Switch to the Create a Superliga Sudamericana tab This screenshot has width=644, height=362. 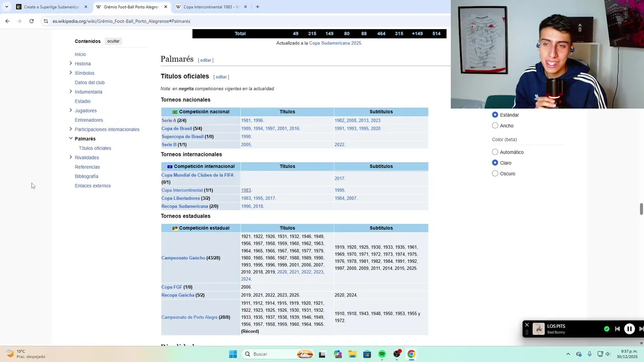pyautogui.click(x=51, y=7)
